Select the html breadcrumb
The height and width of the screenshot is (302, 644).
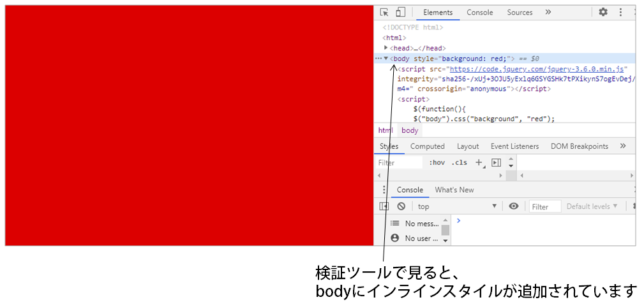point(386,130)
